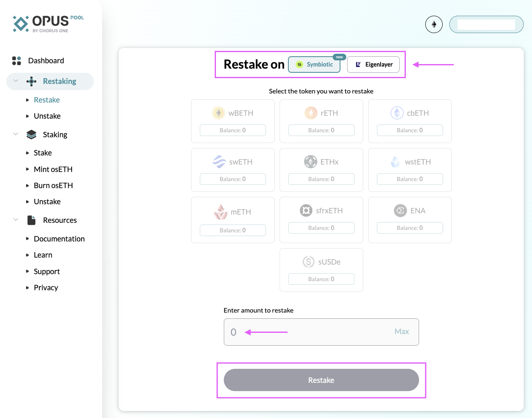This screenshot has width=532, height=418.
Task: Click the Ethereum network icon
Action: (434, 24)
